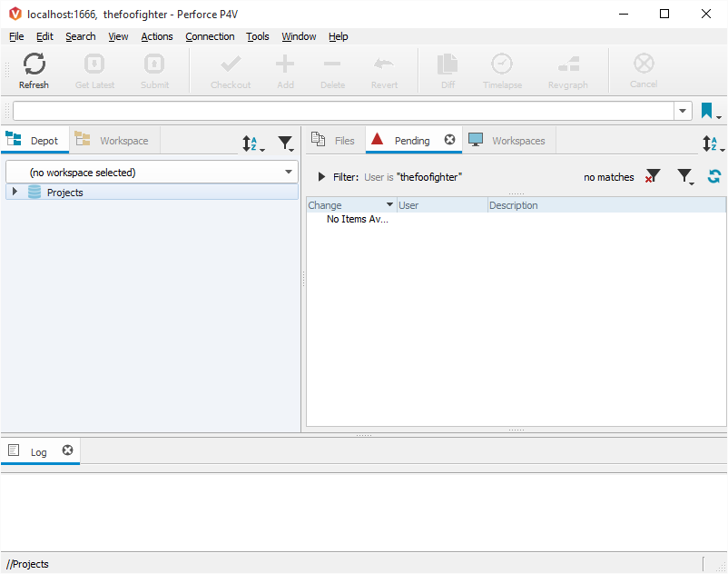Click the User column header
The width and height of the screenshot is (728, 574).
[x=442, y=205]
